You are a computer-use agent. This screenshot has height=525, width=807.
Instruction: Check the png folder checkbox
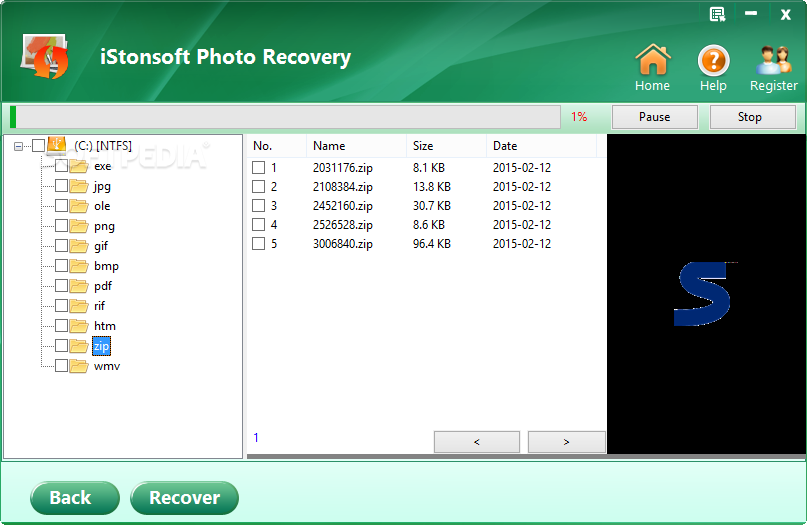[61, 225]
